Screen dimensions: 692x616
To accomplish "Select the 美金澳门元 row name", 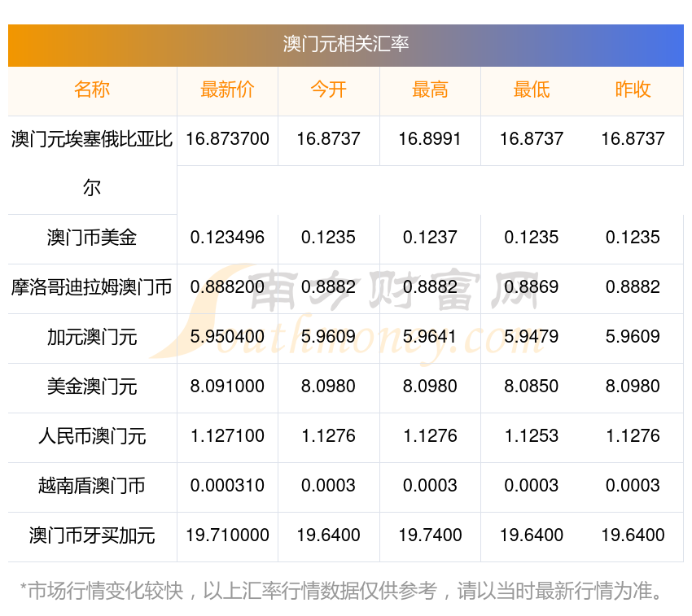I will (92, 387).
